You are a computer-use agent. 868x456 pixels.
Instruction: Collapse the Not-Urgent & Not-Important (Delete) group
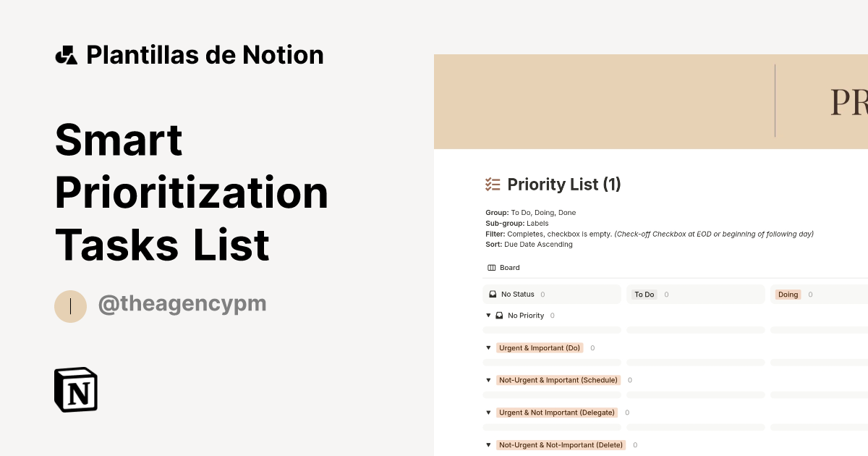(x=488, y=444)
